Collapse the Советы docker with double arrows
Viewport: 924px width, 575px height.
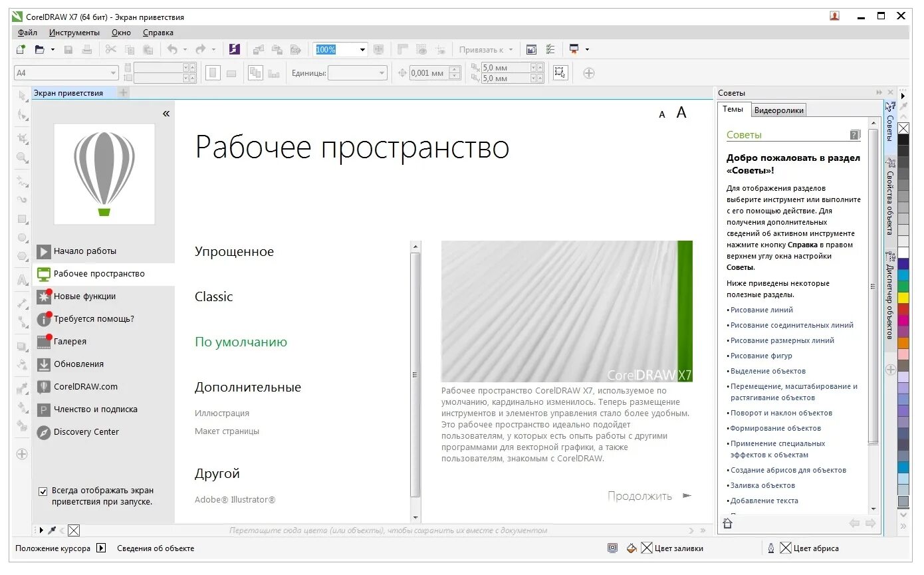(x=879, y=93)
